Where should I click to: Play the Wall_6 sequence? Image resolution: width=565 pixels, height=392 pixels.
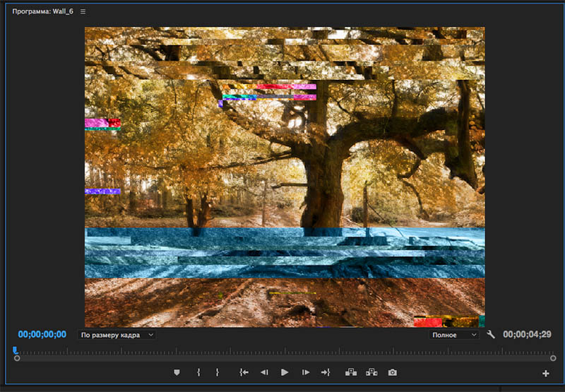(285, 372)
